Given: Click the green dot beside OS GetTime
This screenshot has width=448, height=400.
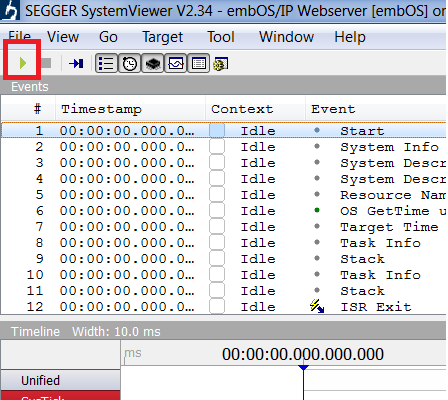Looking at the screenshot, I should tap(317, 210).
